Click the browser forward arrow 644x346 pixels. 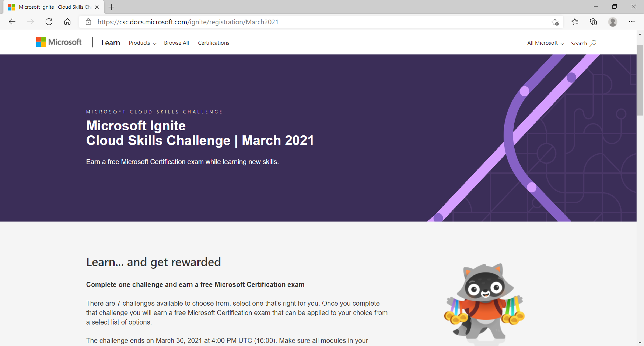coord(31,22)
